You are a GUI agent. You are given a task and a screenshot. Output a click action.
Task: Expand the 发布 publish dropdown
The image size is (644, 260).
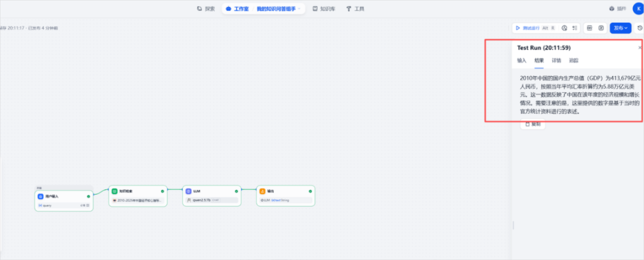621,28
